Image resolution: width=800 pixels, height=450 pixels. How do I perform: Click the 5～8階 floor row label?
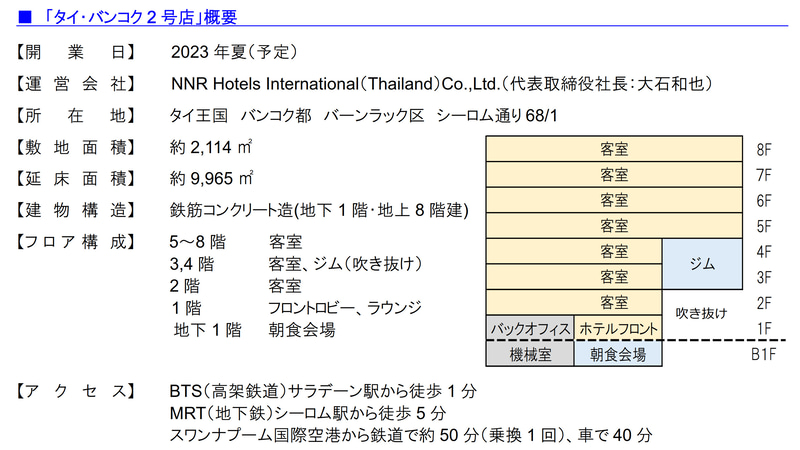click(197, 242)
